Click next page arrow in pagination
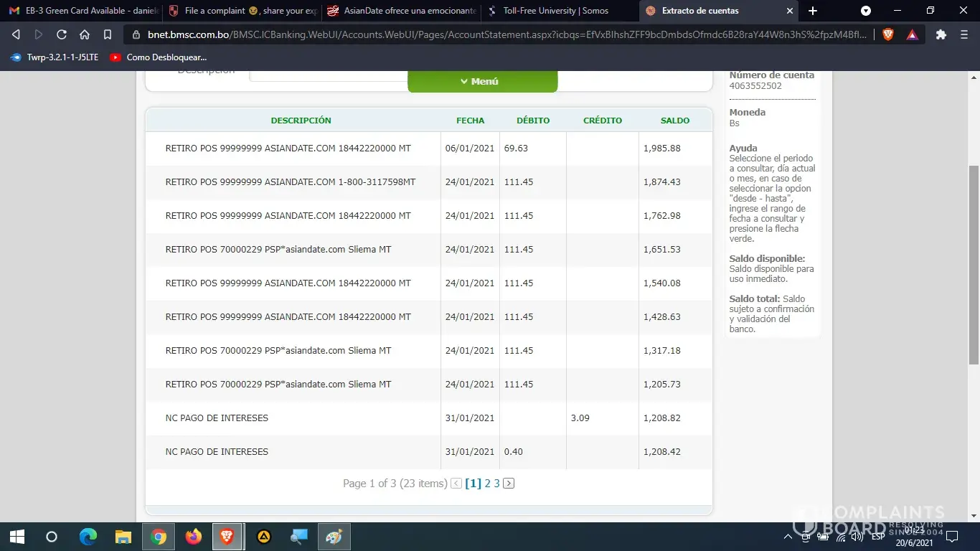Viewport: 980px width, 551px height. click(509, 484)
